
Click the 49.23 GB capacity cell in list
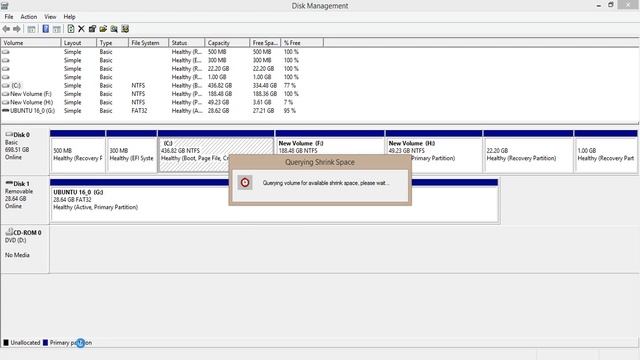218,102
